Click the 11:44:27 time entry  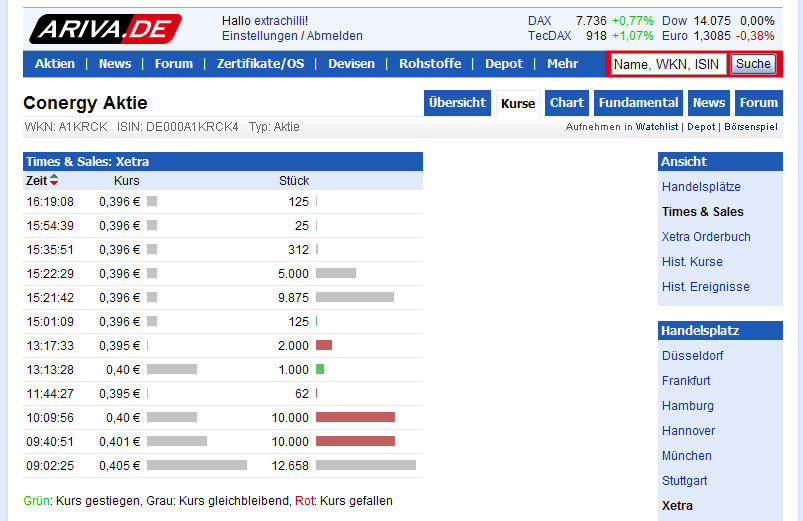point(50,393)
